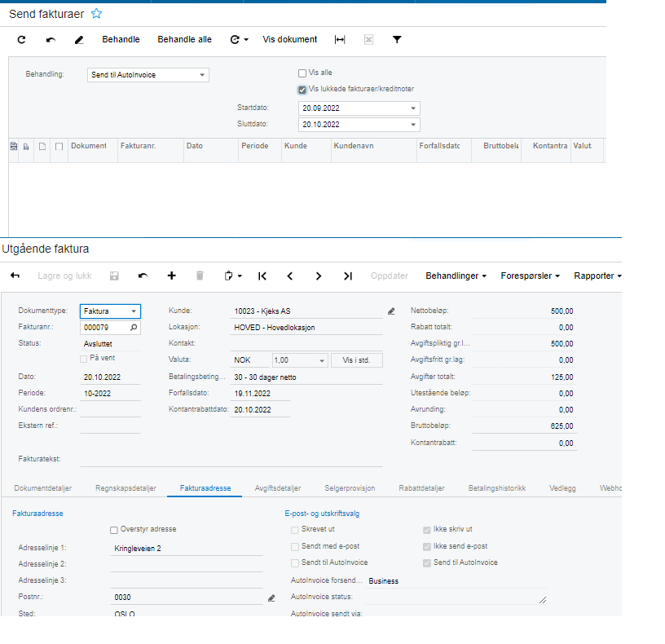Switch to the Dokumentdetaljer tab

pos(43,488)
